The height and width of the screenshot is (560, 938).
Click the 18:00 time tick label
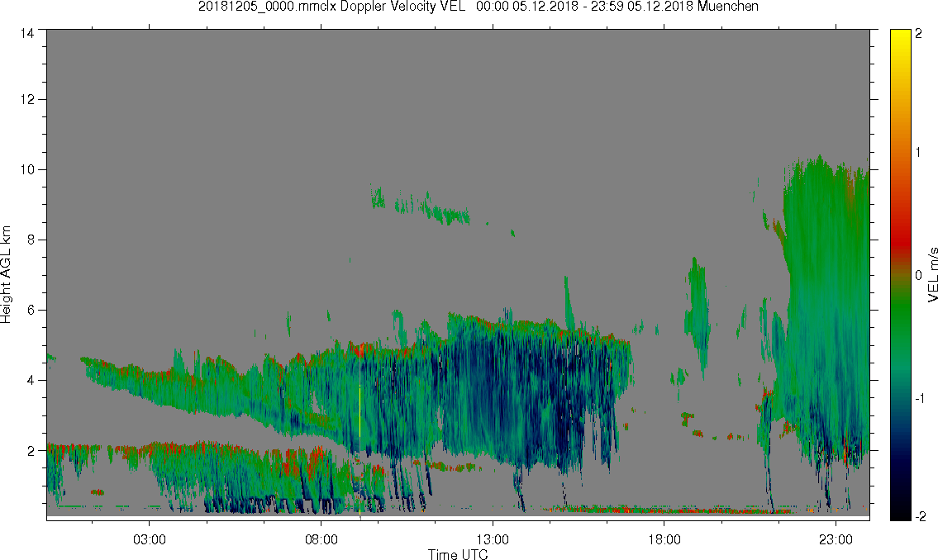pyautogui.click(x=664, y=539)
